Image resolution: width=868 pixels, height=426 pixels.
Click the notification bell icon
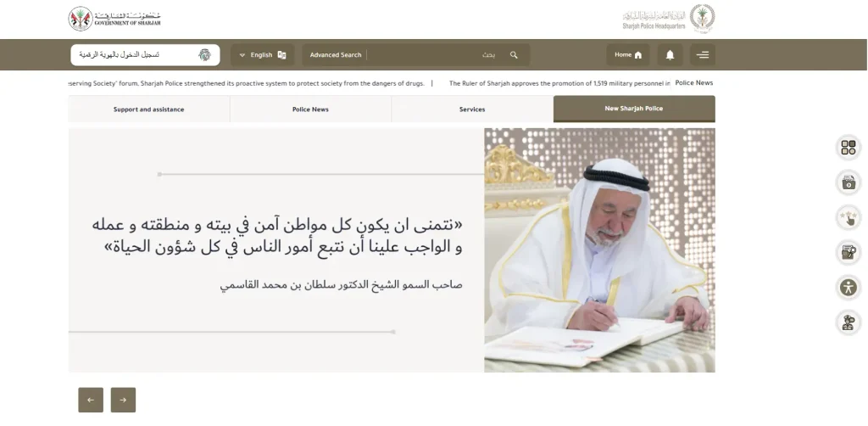click(670, 55)
